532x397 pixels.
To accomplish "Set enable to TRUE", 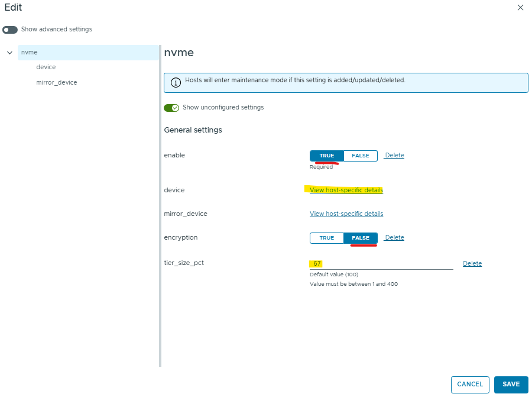I will click(327, 156).
